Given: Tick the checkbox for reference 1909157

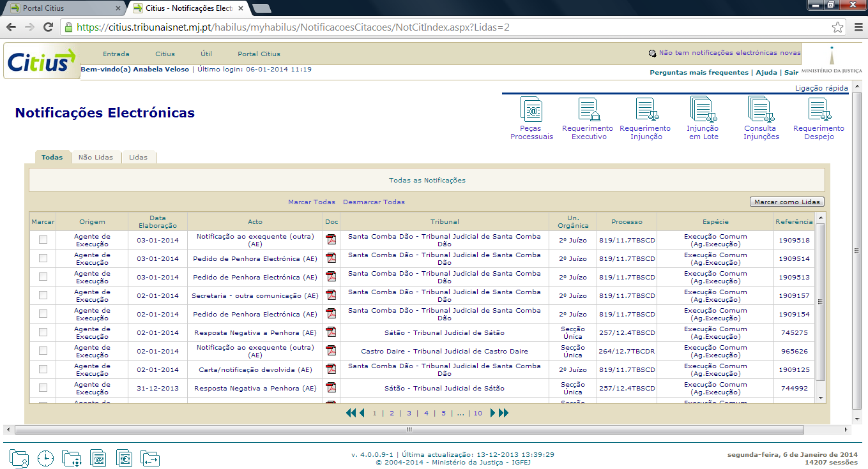Looking at the screenshot, I should click(x=43, y=295).
